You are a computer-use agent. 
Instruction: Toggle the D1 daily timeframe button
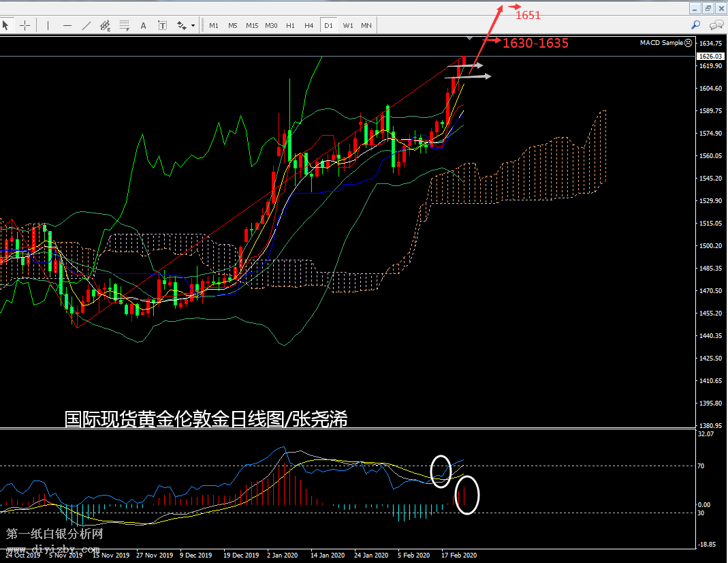[328, 25]
